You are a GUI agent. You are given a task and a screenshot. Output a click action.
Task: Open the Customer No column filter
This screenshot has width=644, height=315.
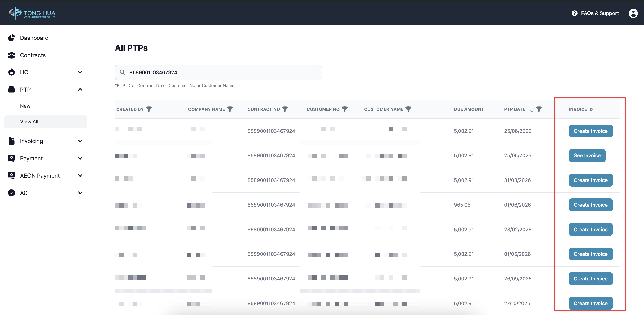(x=345, y=109)
